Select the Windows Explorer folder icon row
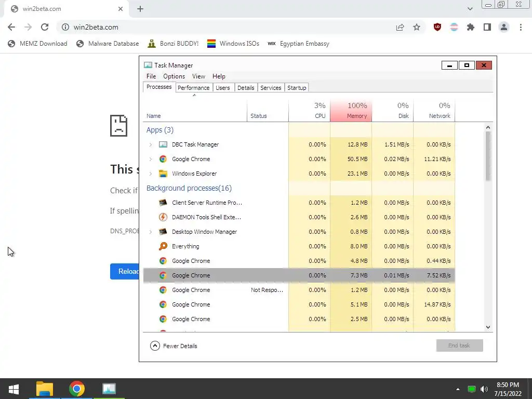Screen dimensions: 532x399 163,174
